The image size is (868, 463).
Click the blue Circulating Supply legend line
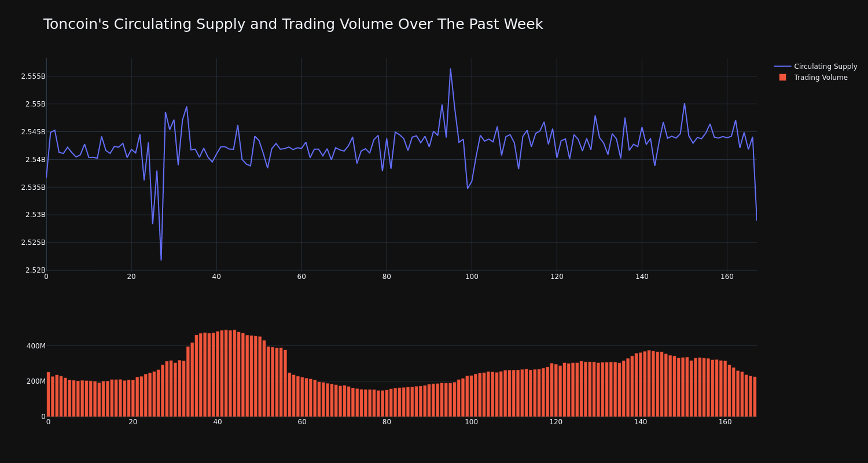point(782,67)
